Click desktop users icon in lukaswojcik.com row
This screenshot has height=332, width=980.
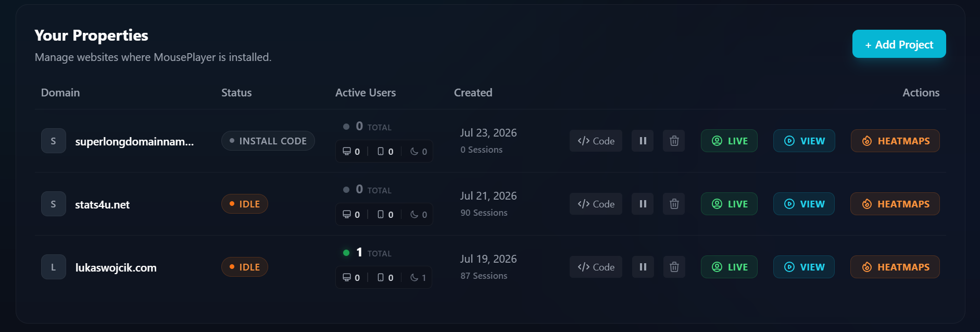tap(347, 277)
